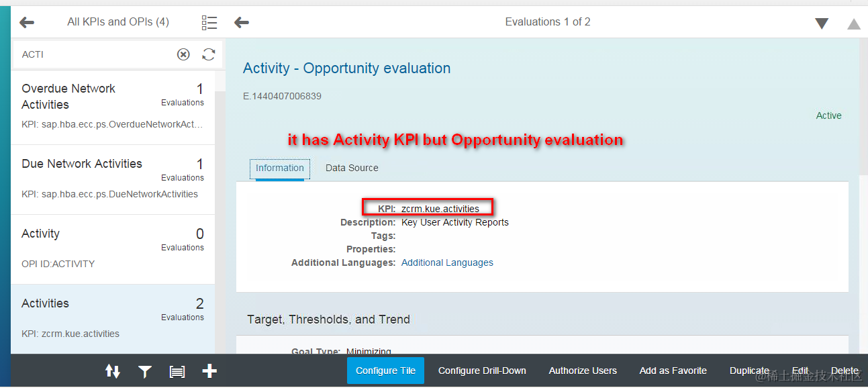This screenshot has width=868, height=388.
Task: Select the Activity OPI list item
Action: click(x=113, y=250)
